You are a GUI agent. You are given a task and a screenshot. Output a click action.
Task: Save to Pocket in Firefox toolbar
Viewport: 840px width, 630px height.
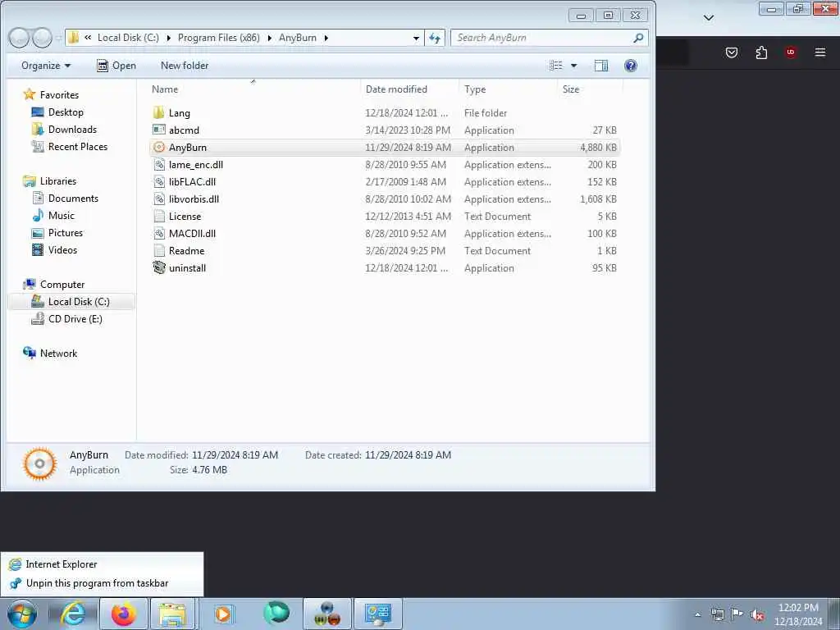click(x=732, y=52)
